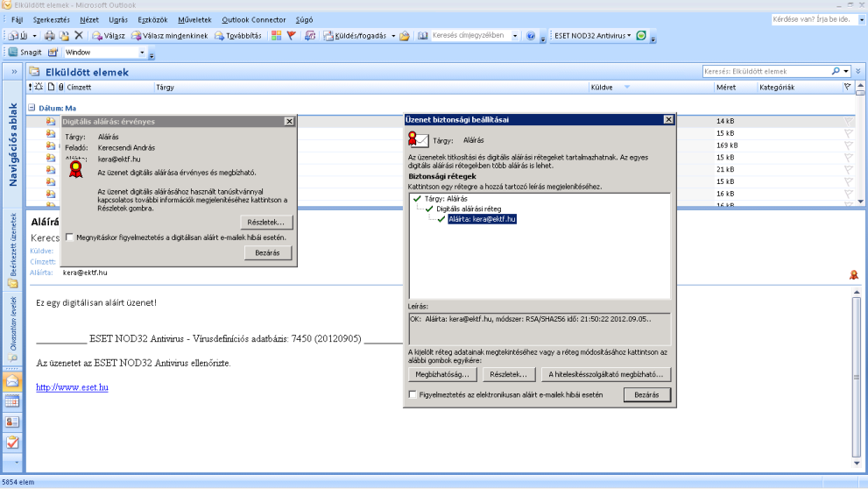Click flag icon on the 169 kB message
This screenshot has height=489, width=868.
[848, 145]
